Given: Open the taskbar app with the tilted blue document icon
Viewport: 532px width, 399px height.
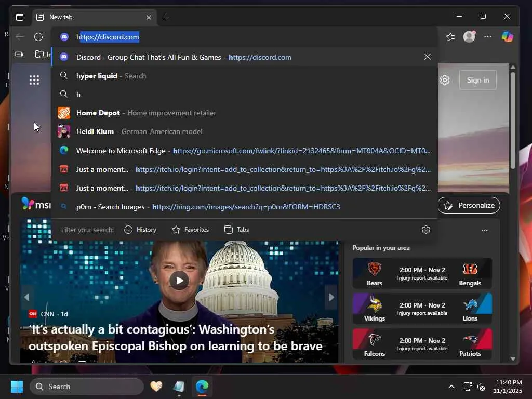Looking at the screenshot, I should pyautogui.click(x=179, y=387).
